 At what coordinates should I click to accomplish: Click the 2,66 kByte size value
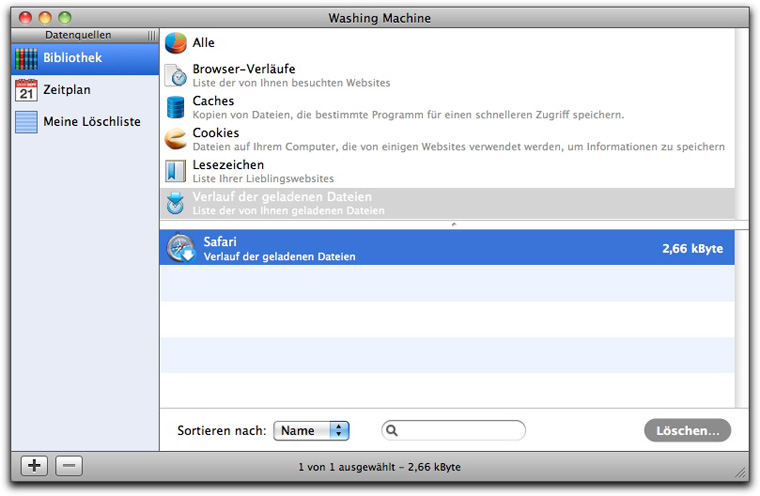click(x=693, y=249)
